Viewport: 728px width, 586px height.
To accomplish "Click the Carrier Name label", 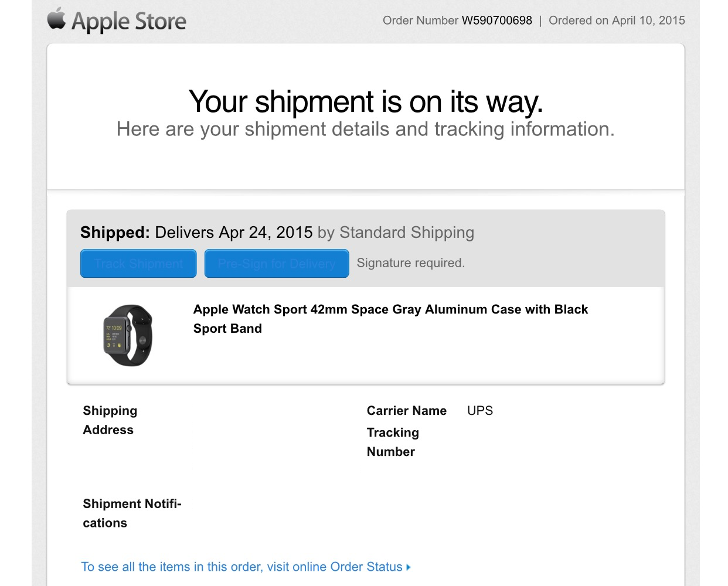I will (x=407, y=411).
